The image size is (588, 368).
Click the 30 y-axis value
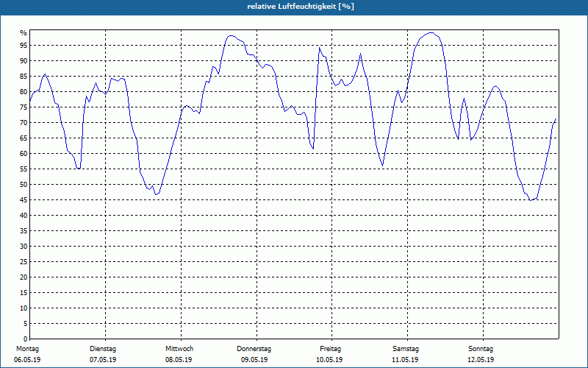tap(24, 246)
